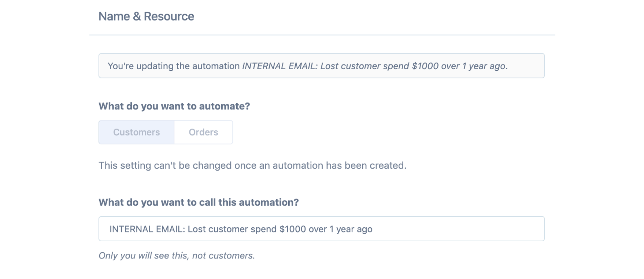The width and height of the screenshot is (644, 279).
Task: Click the empty right end of the update banner
Action: [528, 66]
